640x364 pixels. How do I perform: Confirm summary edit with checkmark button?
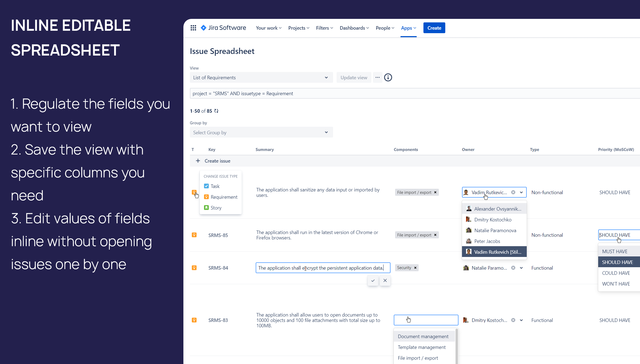[373, 281]
